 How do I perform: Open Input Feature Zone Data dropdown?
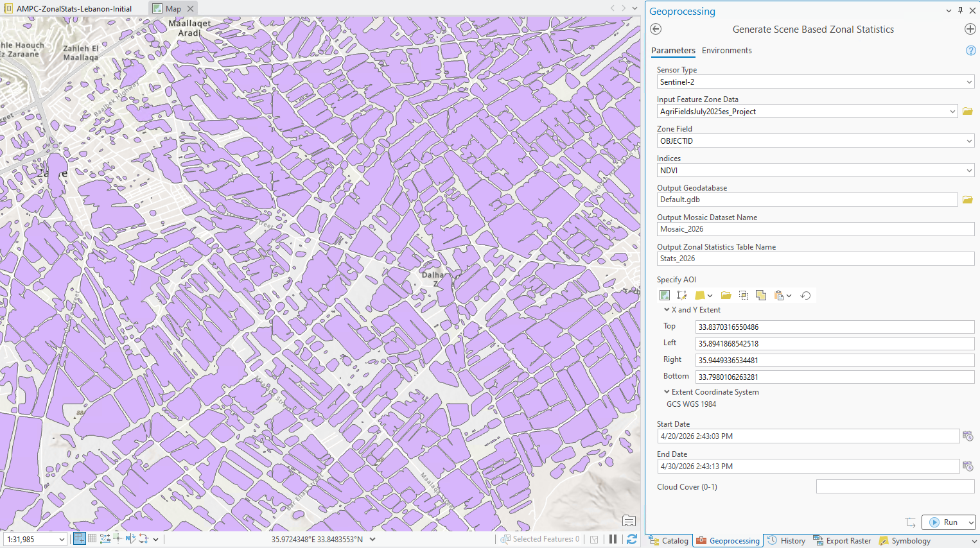point(953,112)
